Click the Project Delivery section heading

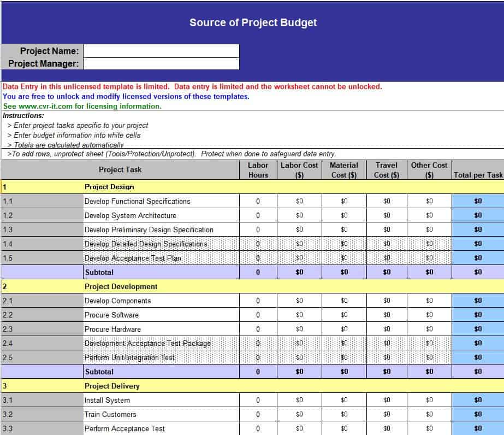[112, 386]
